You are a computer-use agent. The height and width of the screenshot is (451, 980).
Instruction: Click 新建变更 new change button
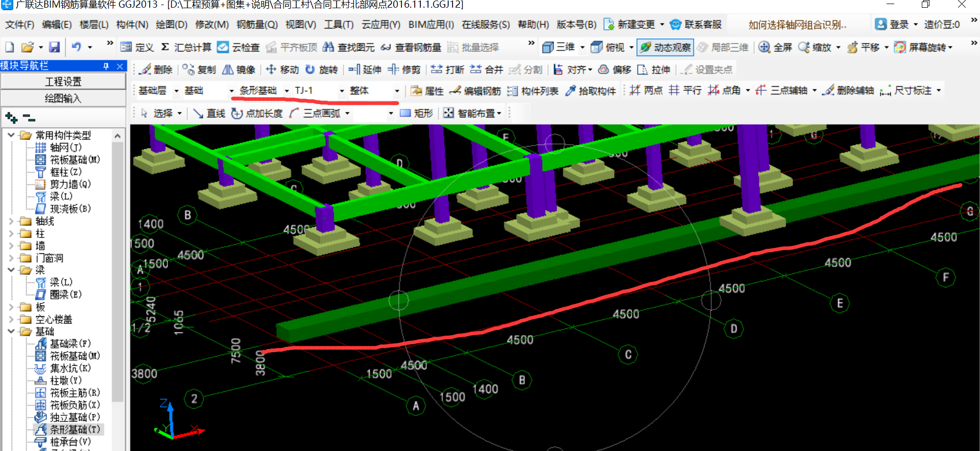(630, 25)
